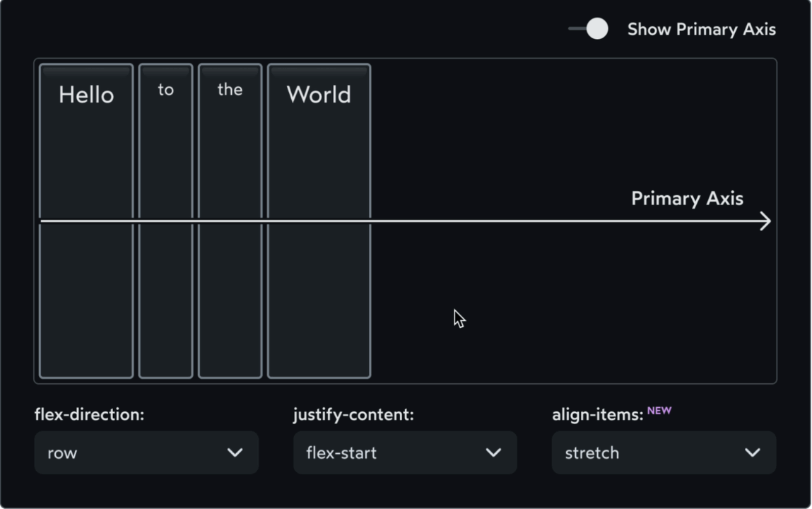Image resolution: width=812 pixels, height=509 pixels.
Task: Select the Hello flex item box
Action: tap(86, 156)
